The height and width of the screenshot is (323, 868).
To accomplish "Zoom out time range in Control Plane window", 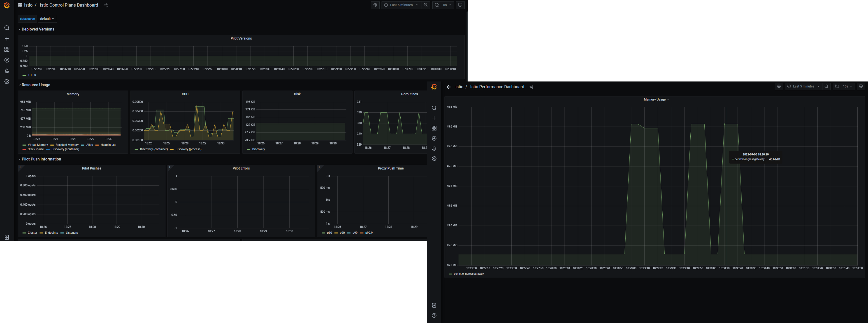I will coord(426,5).
